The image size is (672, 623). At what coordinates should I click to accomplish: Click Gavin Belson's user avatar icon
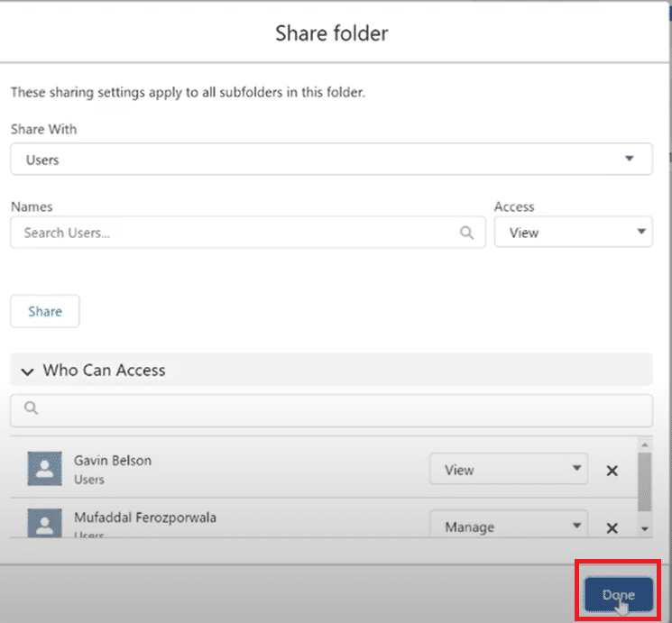[x=44, y=468]
